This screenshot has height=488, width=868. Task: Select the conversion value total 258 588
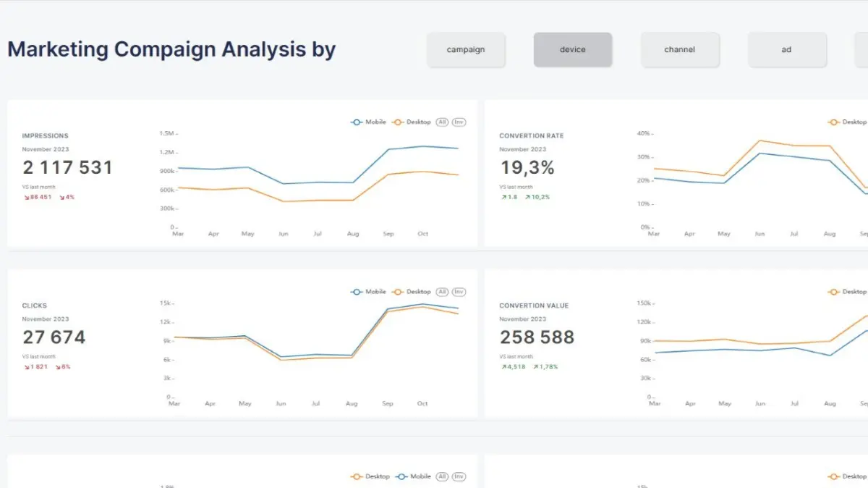pyautogui.click(x=537, y=337)
